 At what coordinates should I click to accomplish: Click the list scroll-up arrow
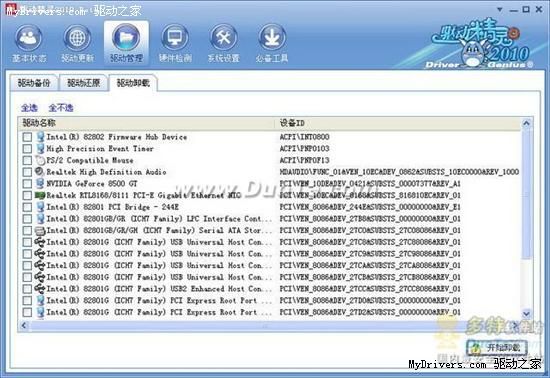[526, 123]
